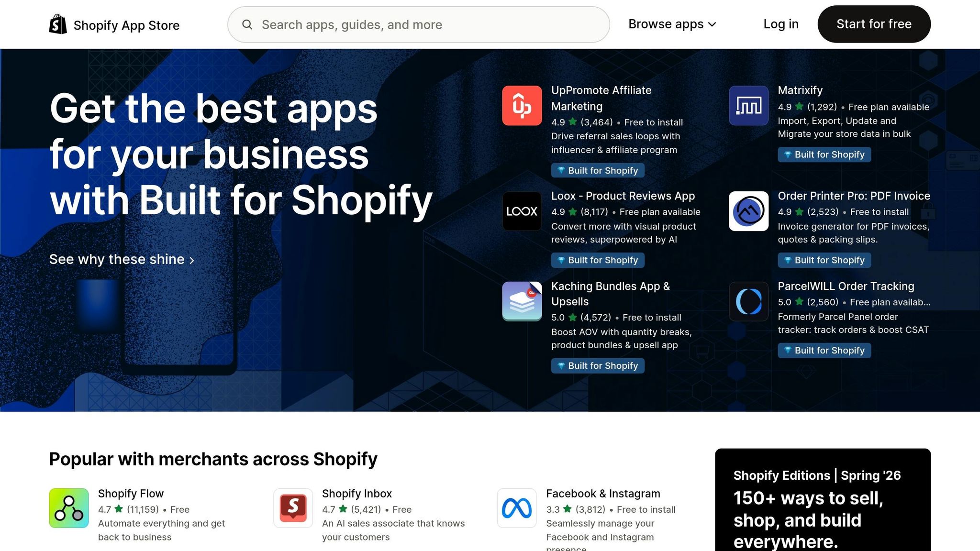Open the Kaching Bundles App & Upsells title
The image size is (980, 551).
tap(611, 294)
